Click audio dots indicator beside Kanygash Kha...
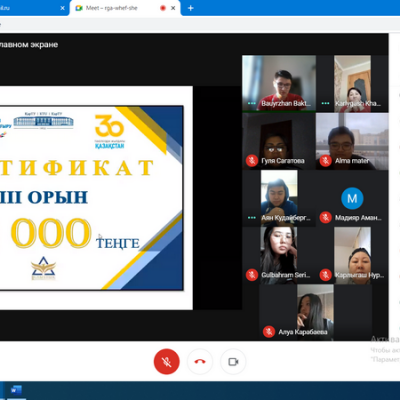The image size is (400, 400). click(x=325, y=103)
